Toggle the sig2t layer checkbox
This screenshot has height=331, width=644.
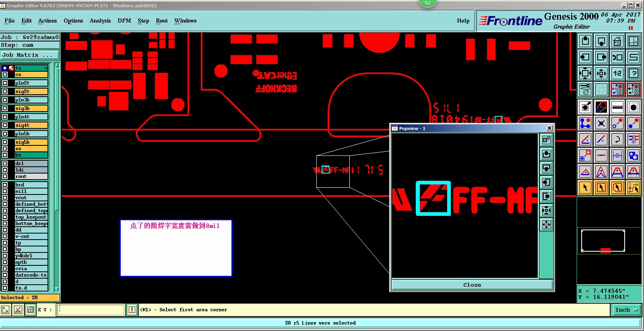coord(5,91)
